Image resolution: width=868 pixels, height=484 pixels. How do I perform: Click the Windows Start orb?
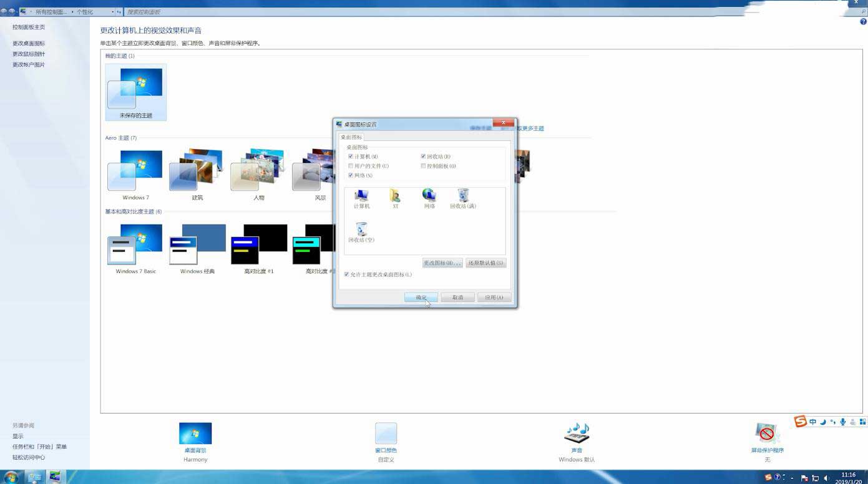coord(11,478)
